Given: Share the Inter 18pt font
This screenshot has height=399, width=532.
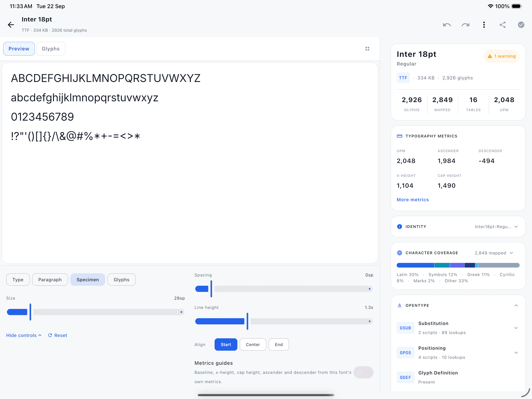Looking at the screenshot, I should (x=502, y=25).
